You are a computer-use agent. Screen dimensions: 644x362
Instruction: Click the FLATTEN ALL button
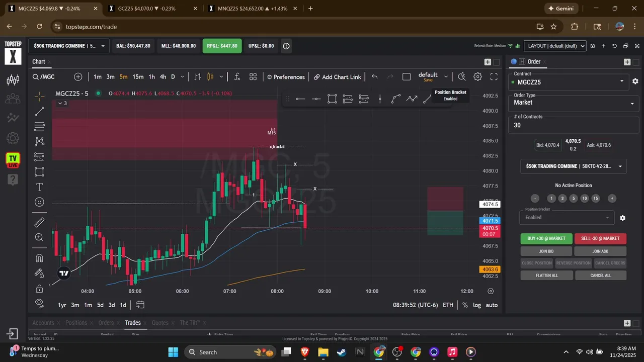(546, 276)
